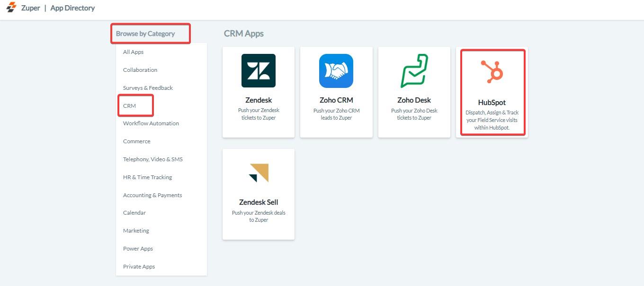Open Accounting & Payments category

pos(152,195)
